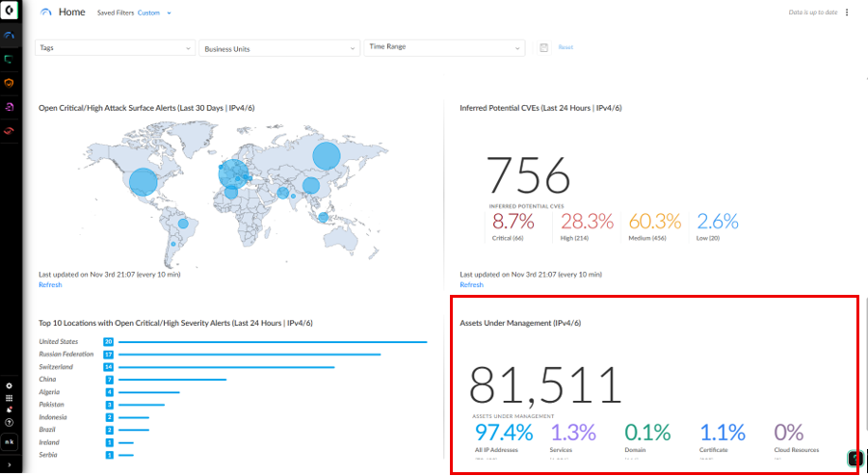Open the settings gear in sidebar
868x476 pixels.
click(9, 385)
